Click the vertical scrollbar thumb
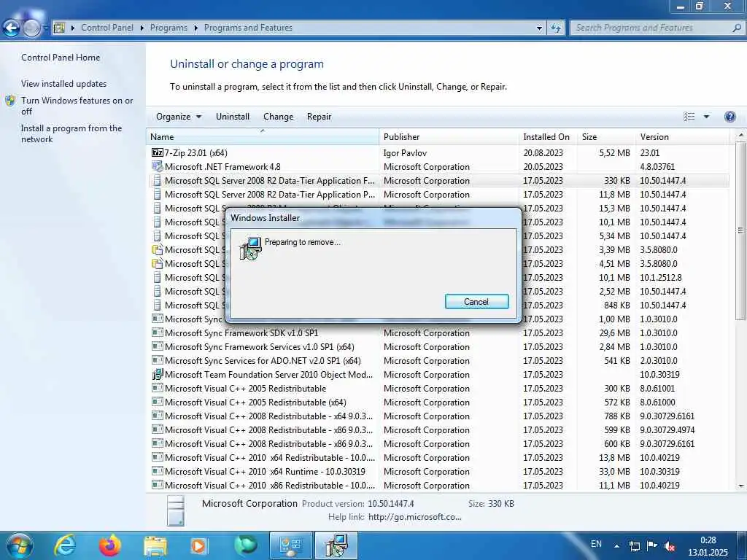The height and width of the screenshot is (560, 747). point(740,231)
